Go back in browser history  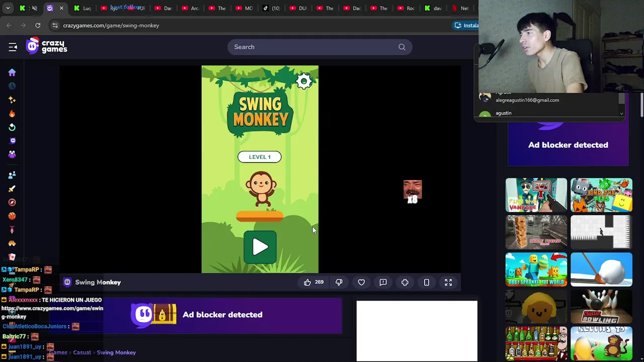[x=9, y=25]
